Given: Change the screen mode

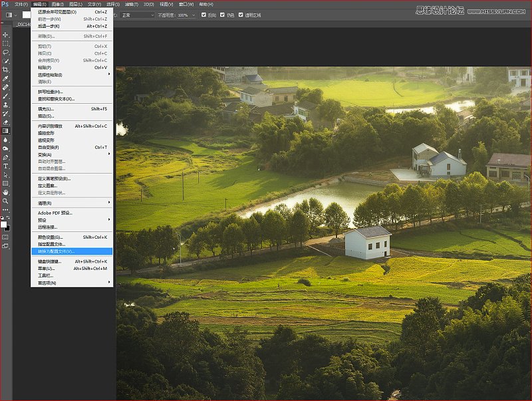Looking at the screenshot, I should tap(5, 246).
